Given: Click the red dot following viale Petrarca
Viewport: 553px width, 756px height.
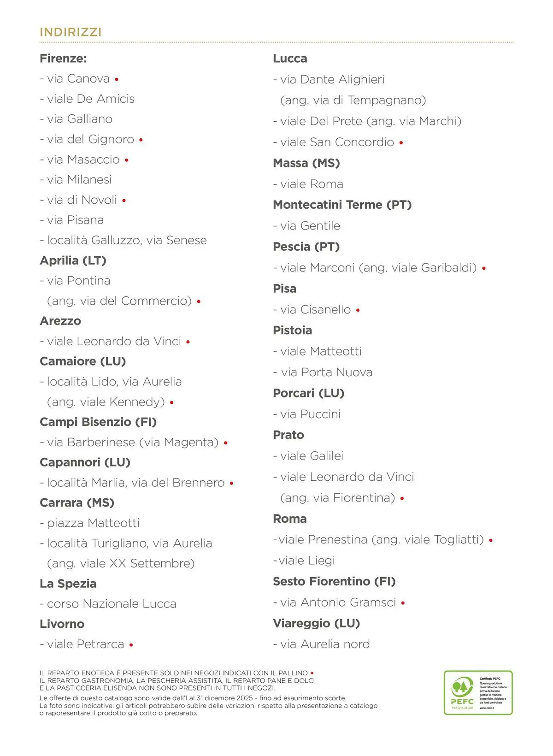Looking at the screenshot, I should (x=131, y=645).
